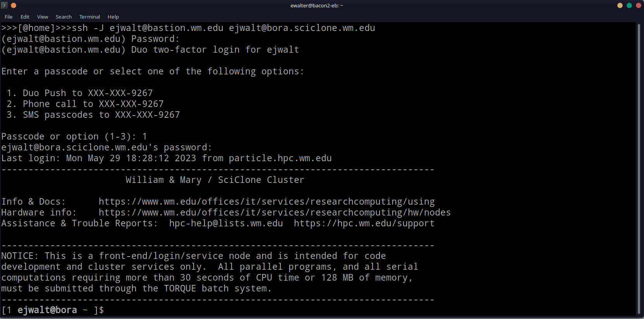Click the researchcomputing/hw/nodes hardware URL

(275, 212)
